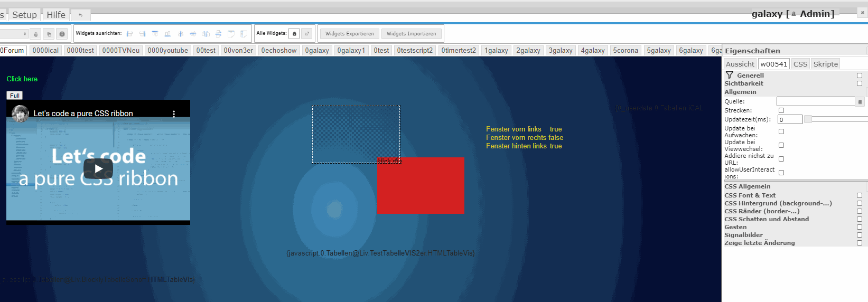868x302 pixels.
Task: Toggle CSS Hintergrund section checkbox
Action: point(860,203)
